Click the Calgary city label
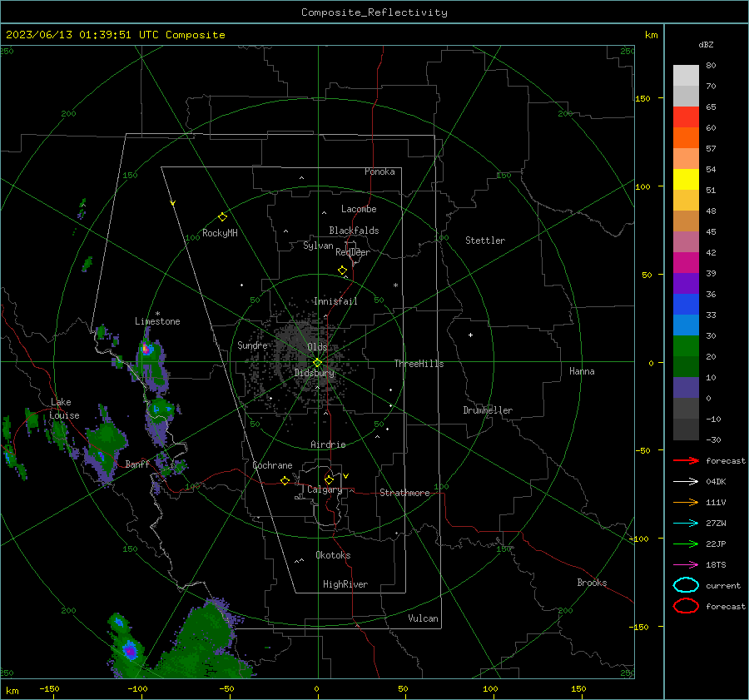Image resolution: width=749 pixels, height=700 pixels. click(x=325, y=489)
